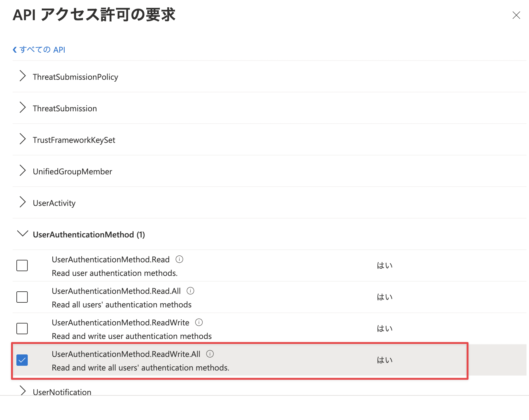Click the back chevron before すべての API
529x420 pixels.
(15, 50)
